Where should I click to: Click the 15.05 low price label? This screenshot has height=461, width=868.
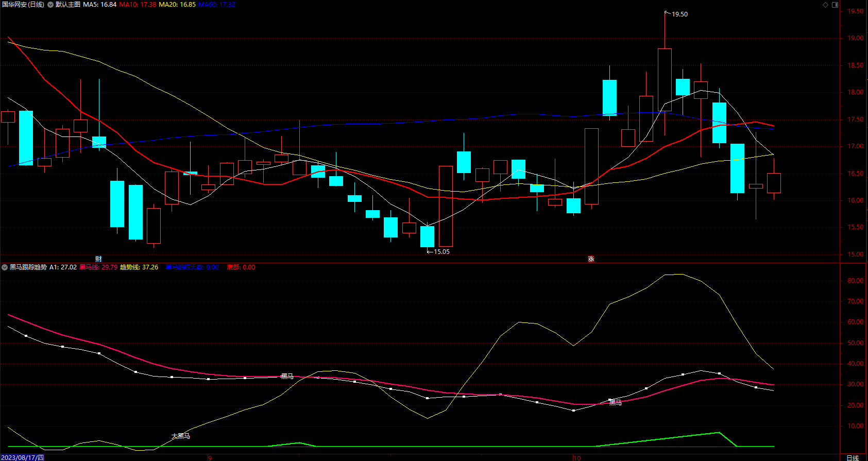[x=441, y=252]
